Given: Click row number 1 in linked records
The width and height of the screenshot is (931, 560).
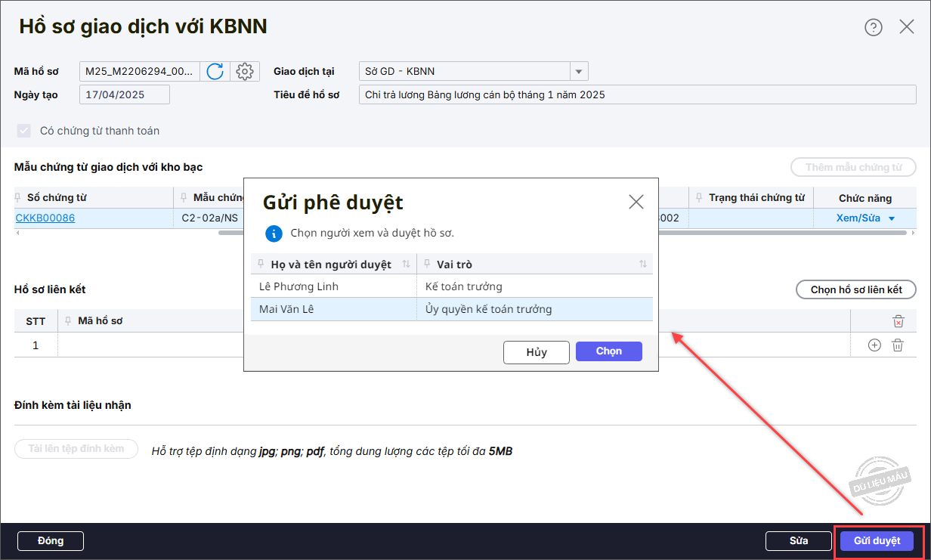Looking at the screenshot, I should [36, 345].
